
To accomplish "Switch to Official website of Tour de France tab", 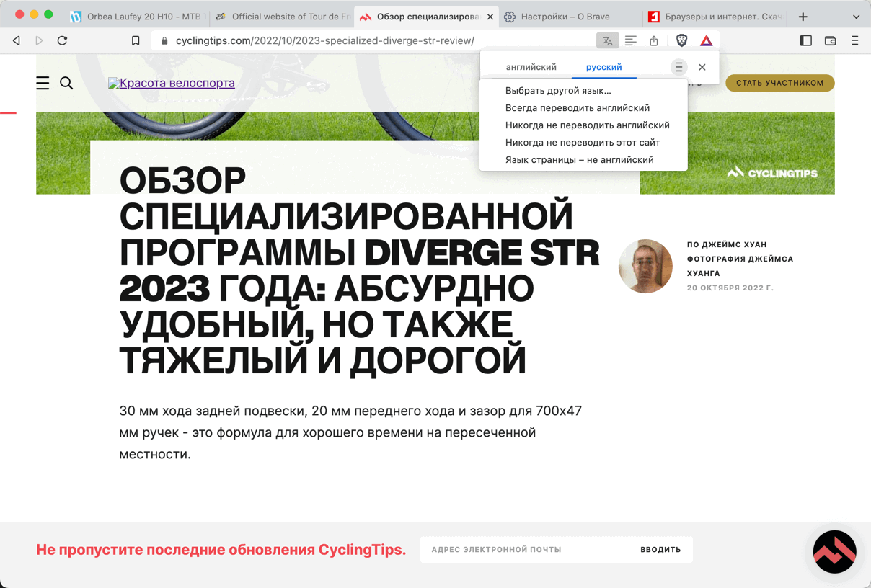I will 282,17.
